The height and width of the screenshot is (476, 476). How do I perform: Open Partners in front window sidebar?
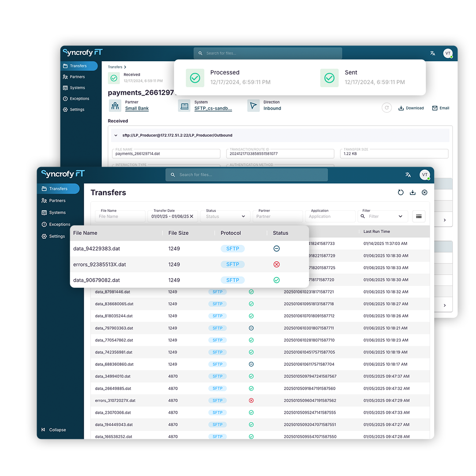click(53, 201)
